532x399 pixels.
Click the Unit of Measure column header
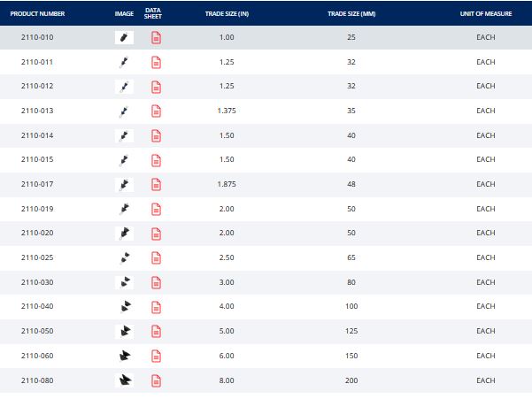(485, 14)
